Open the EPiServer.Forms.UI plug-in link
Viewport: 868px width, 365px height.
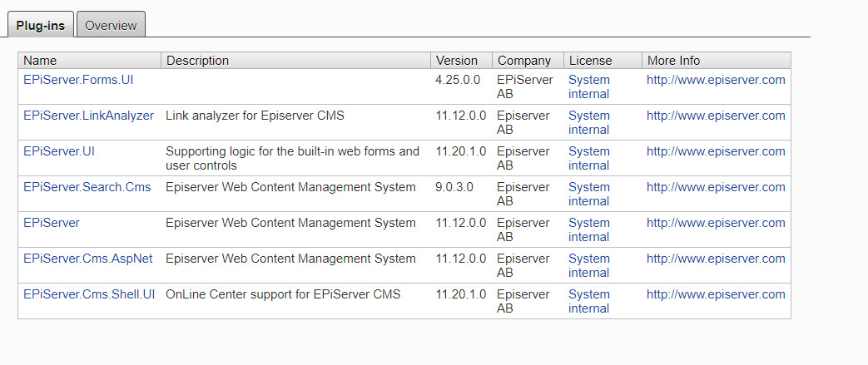[78, 80]
